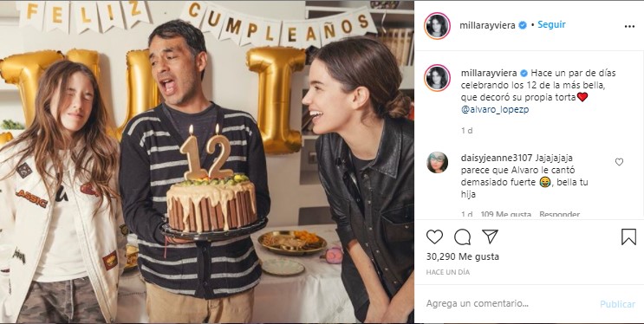Click the Publicar button
Screen dimensions: 644x324
tap(617, 304)
